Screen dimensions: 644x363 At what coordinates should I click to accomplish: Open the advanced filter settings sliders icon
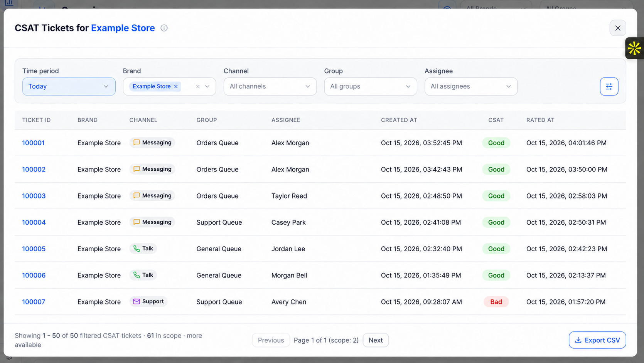[x=609, y=86]
